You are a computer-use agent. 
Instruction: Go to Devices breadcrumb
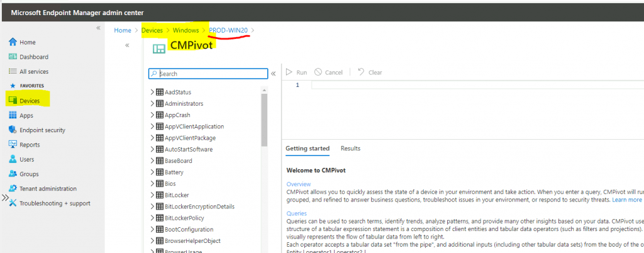pos(152,30)
